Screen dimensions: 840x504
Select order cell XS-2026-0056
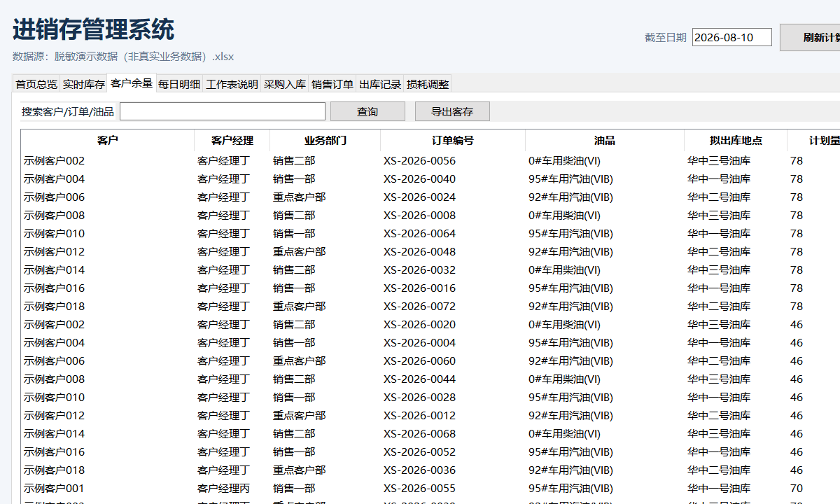[419, 160]
